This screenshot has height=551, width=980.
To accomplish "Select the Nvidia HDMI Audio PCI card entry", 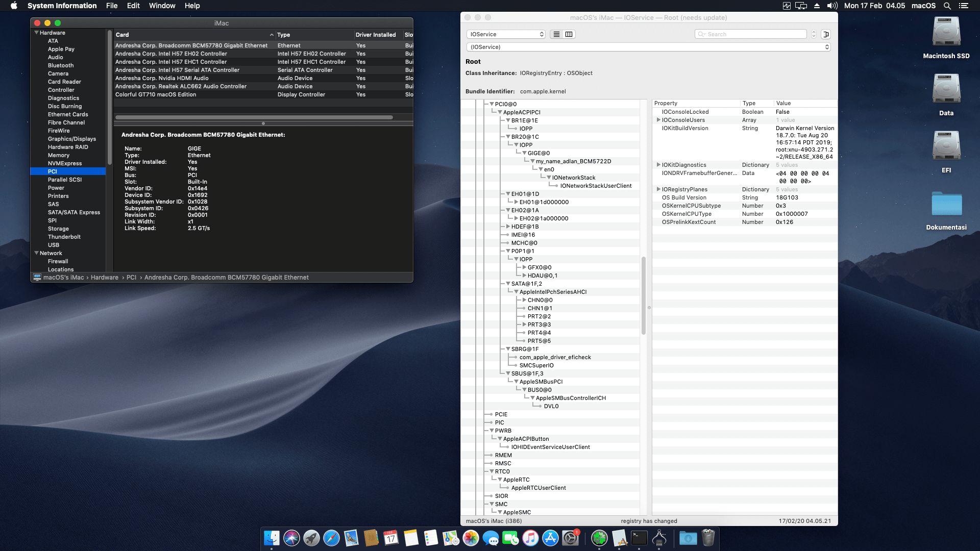I will point(162,78).
